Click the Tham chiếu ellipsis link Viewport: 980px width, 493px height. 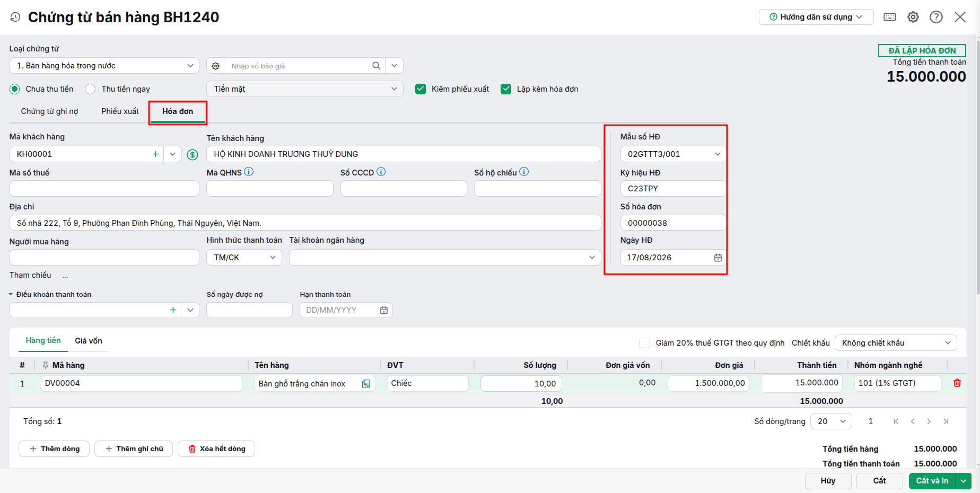(65, 276)
